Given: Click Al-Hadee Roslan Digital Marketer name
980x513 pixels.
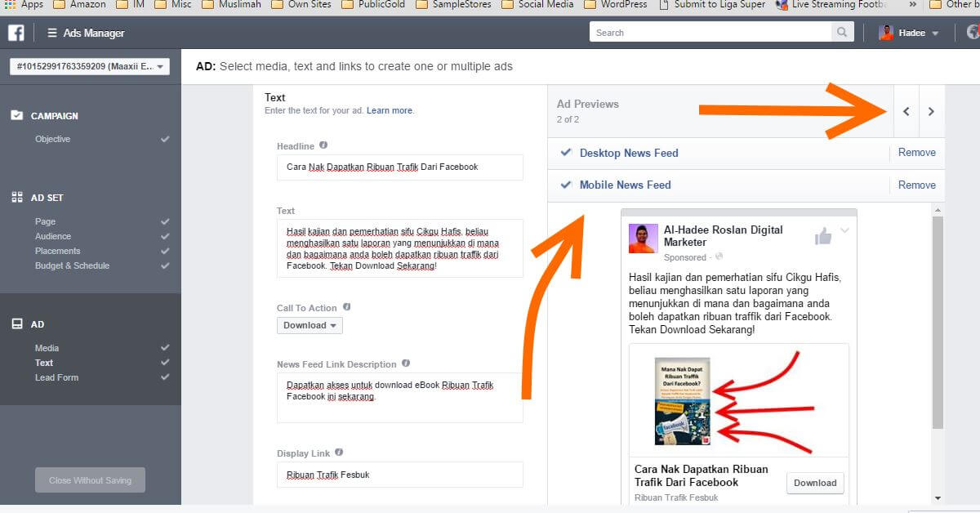Looking at the screenshot, I should 724,236.
